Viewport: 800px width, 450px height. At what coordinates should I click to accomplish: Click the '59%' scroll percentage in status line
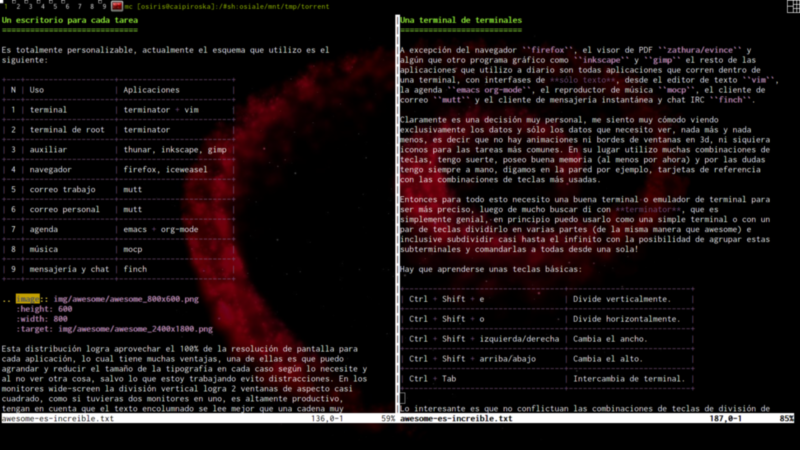(388, 418)
